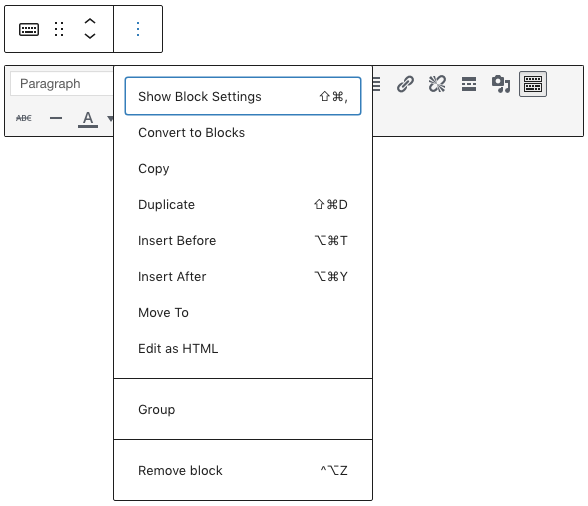Move block up with chevron arrow
The width and height of the screenshot is (588, 506).
point(90,22)
